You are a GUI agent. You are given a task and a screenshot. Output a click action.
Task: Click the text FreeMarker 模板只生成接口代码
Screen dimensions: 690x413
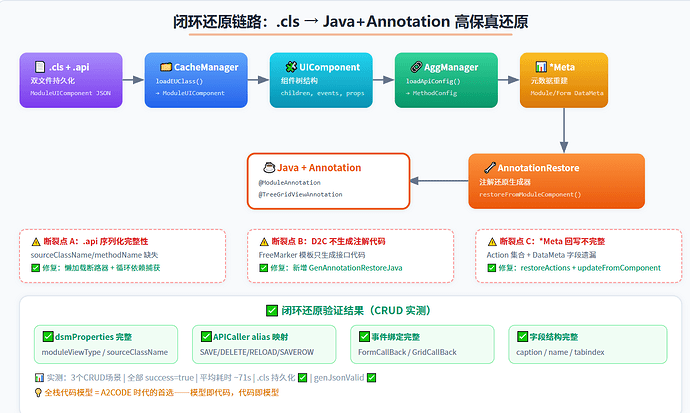[x=312, y=255]
